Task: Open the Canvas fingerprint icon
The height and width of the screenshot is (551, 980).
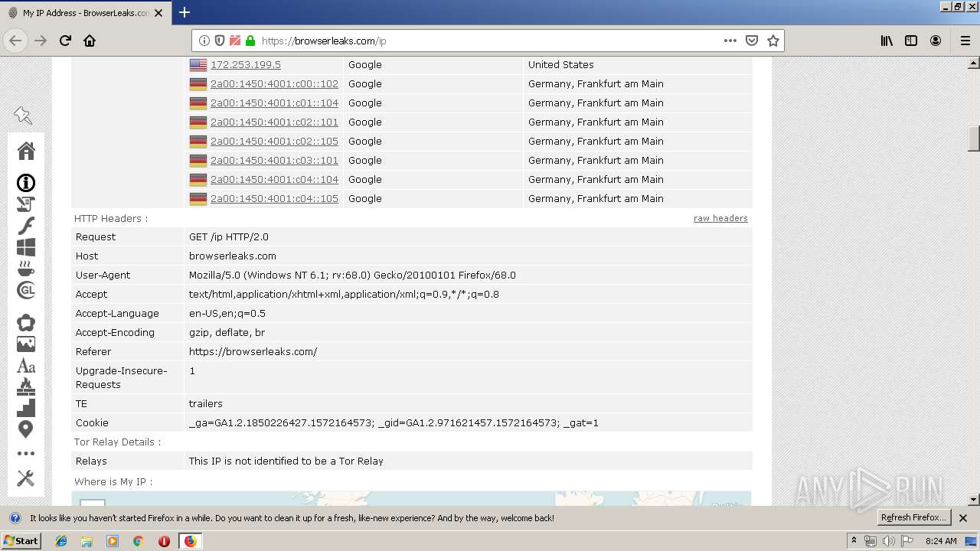Action: coord(26,323)
